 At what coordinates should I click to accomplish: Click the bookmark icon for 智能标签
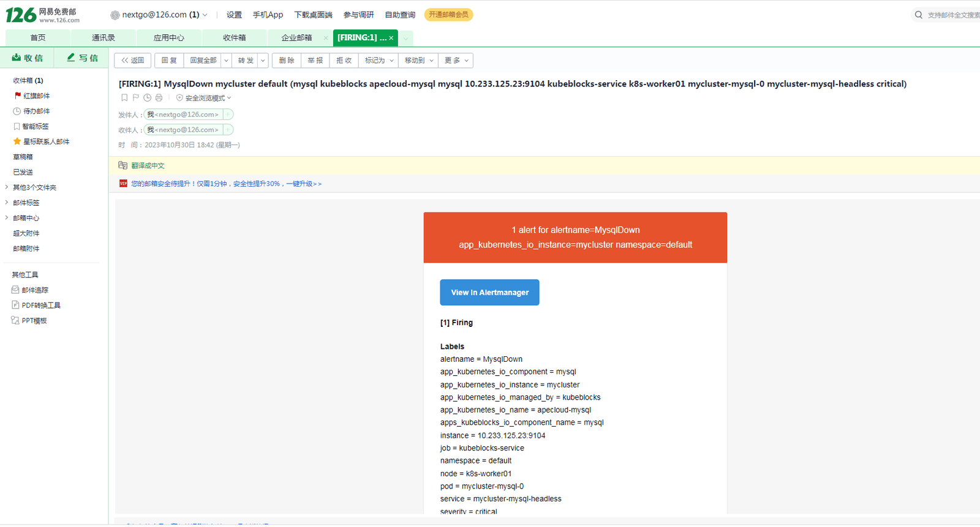[x=17, y=126]
